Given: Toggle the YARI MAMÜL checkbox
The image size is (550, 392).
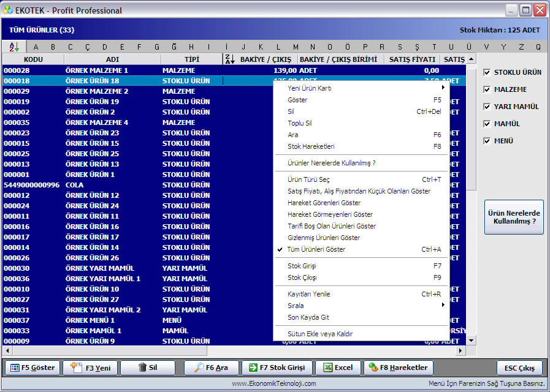Looking at the screenshot, I should coord(486,107).
